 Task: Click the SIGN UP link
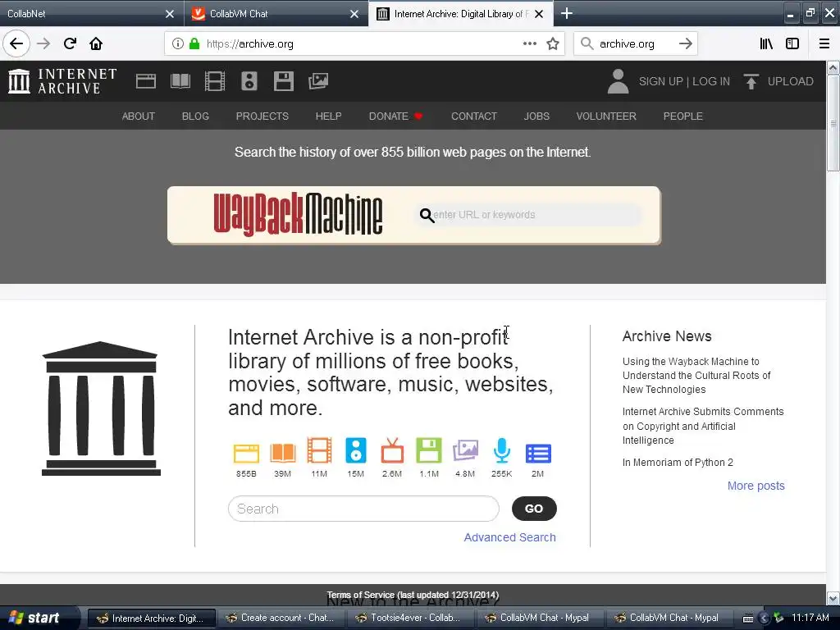[660, 81]
